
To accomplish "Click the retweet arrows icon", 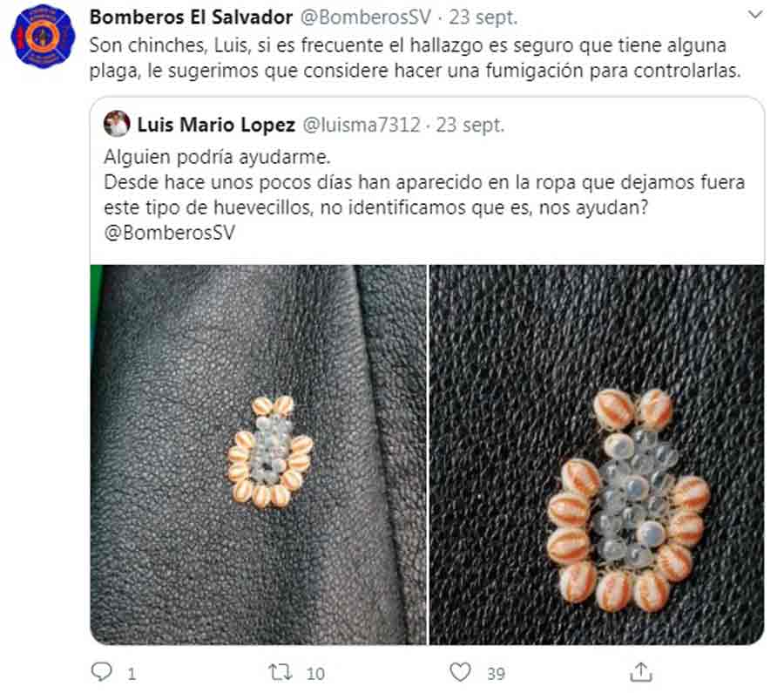I will coord(280,672).
